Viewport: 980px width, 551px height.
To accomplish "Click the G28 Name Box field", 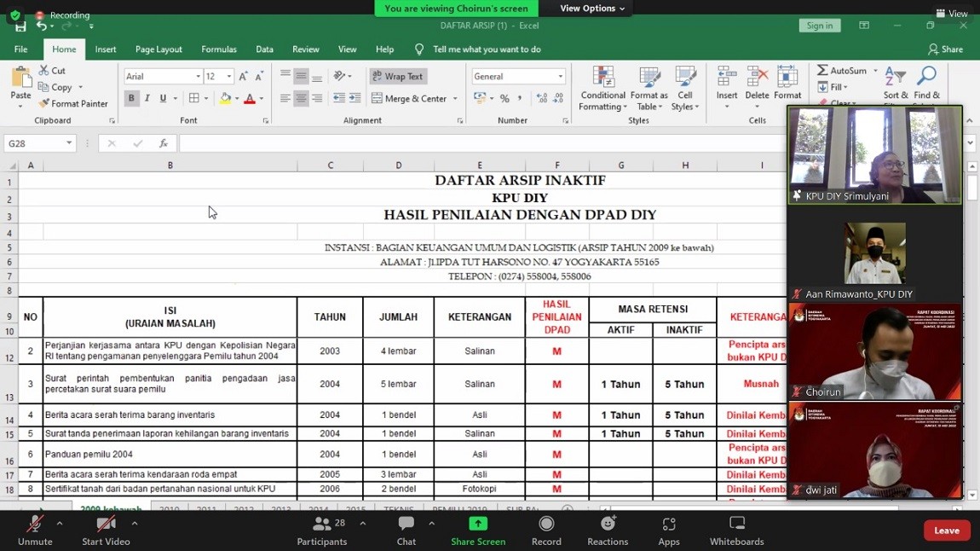I will 34,143.
